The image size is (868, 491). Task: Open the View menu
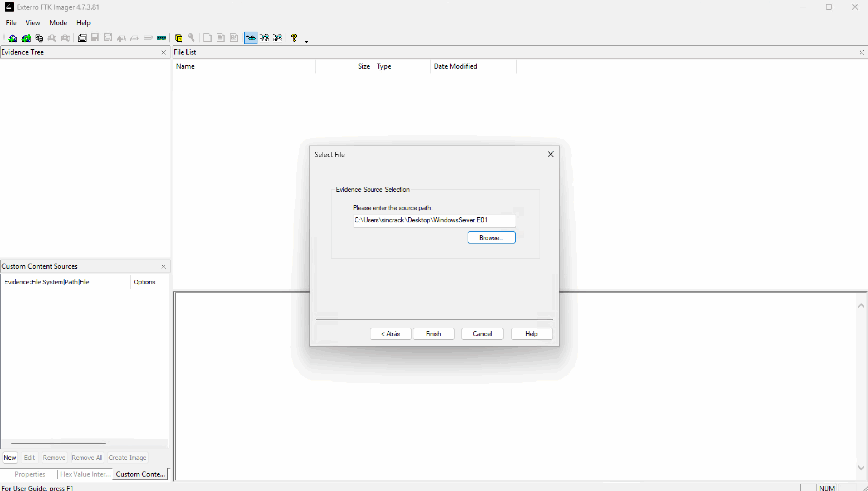pyautogui.click(x=33, y=23)
